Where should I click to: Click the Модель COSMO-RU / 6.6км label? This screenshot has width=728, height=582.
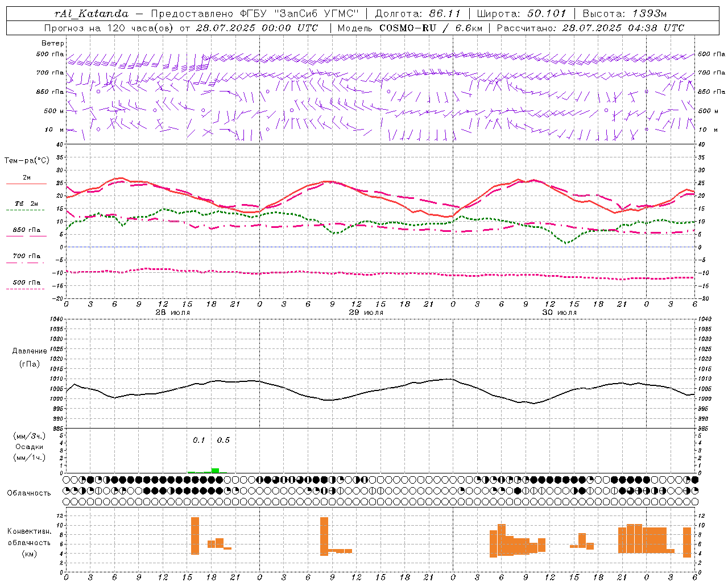410,28
